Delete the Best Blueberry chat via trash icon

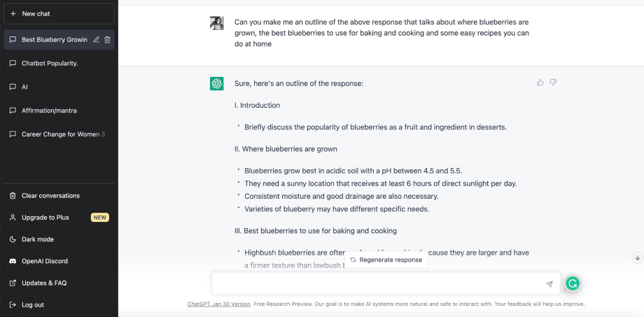107,40
